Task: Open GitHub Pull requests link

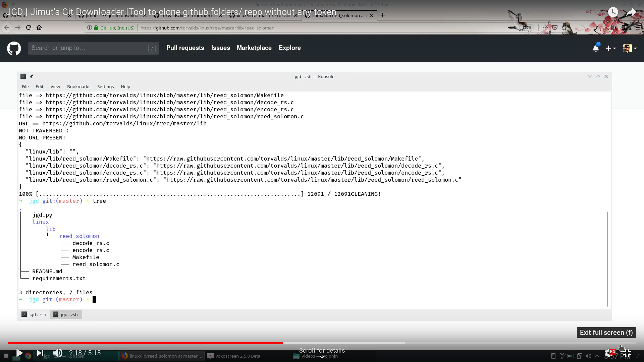Action: pyautogui.click(x=185, y=48)
